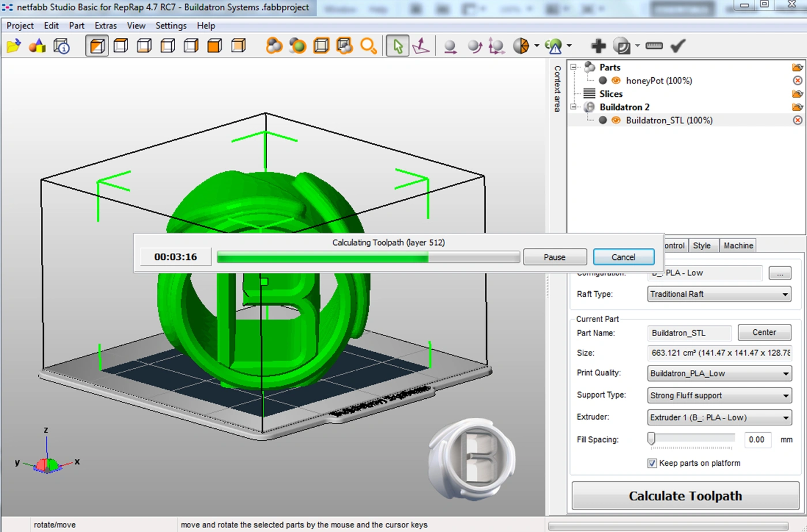
Task: Open the folder icon on Parts row
Action: [x=797, y=67]
